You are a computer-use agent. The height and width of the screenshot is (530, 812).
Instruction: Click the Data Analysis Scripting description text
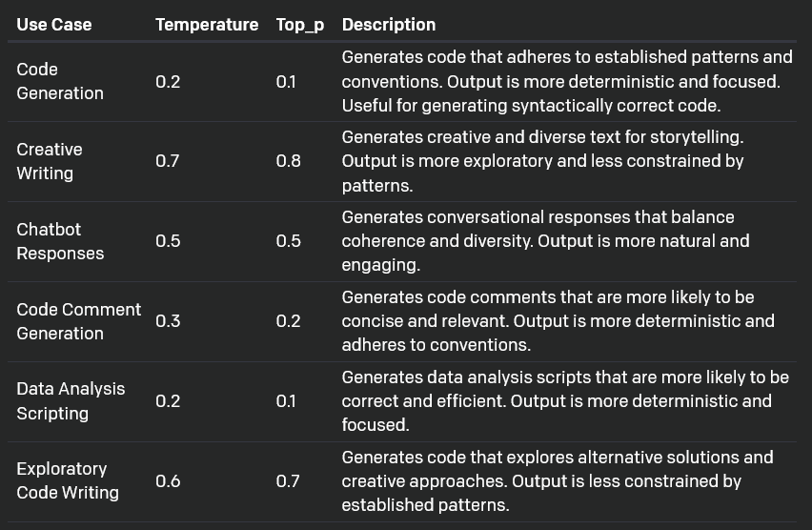[x=564, y=401]
